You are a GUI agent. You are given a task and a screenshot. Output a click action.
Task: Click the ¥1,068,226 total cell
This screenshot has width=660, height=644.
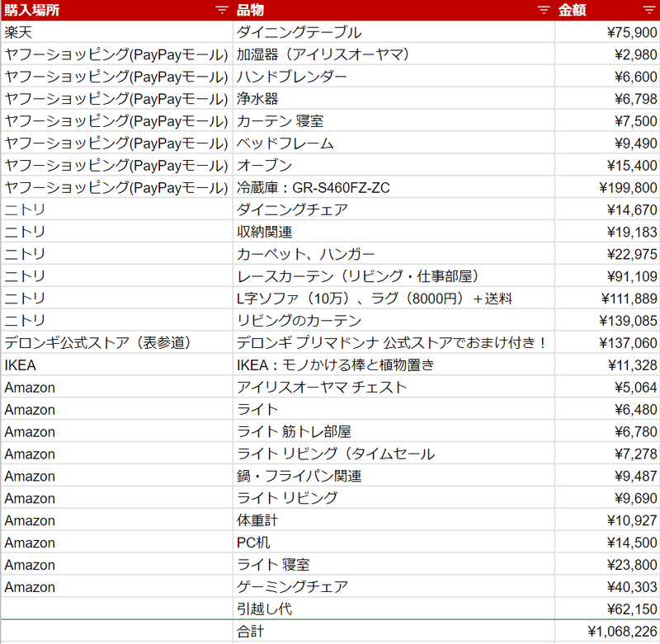tap(607, 632)
